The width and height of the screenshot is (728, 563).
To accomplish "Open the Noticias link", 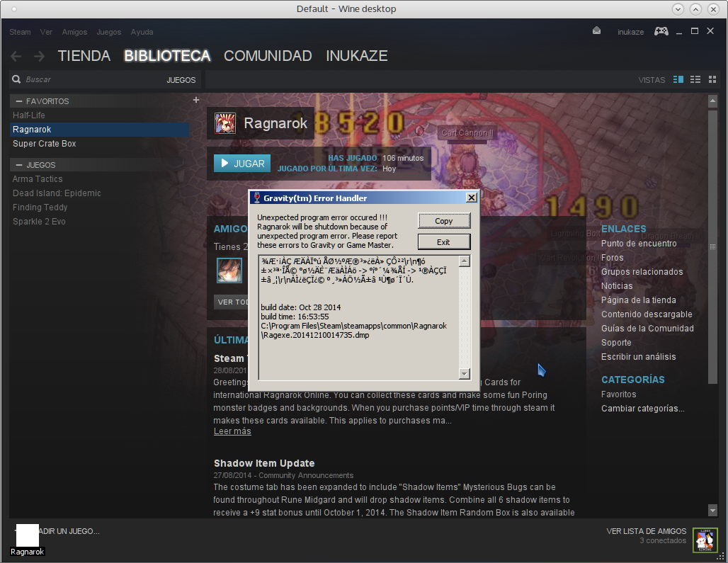I will pos(617,286).
